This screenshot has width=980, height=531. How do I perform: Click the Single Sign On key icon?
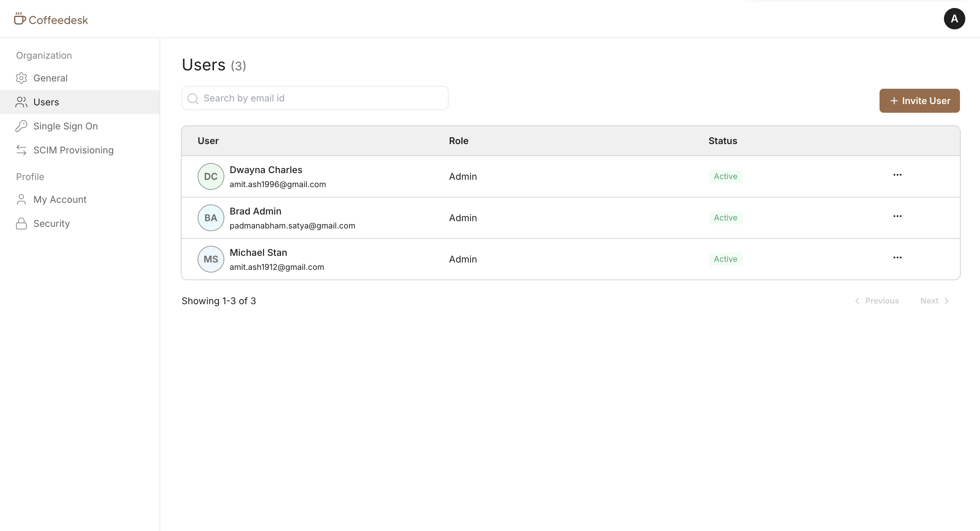[x=21, y=126]
